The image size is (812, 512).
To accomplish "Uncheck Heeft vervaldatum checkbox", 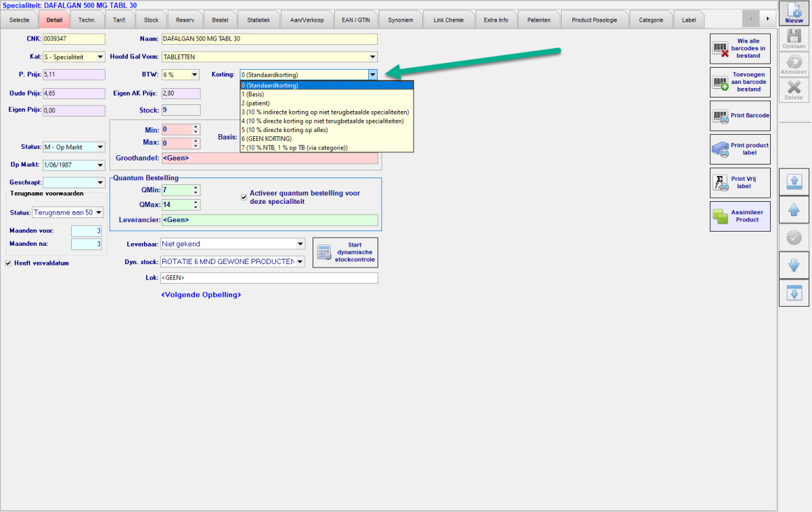I will click(8, 263).
